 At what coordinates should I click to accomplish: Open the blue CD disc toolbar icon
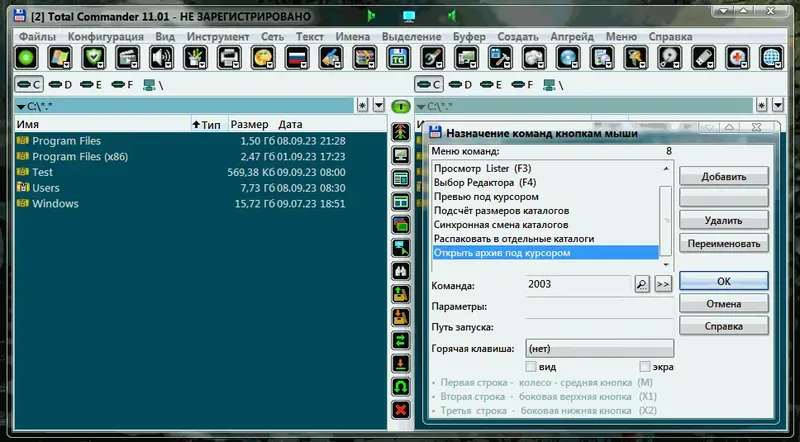(x=568, y=58)
